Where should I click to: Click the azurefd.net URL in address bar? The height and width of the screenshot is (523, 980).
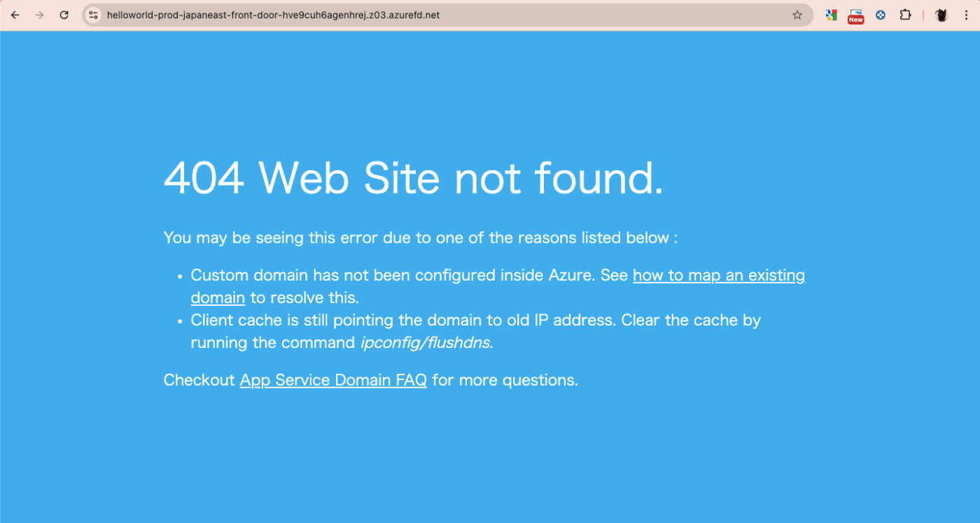tap(273, 15)
